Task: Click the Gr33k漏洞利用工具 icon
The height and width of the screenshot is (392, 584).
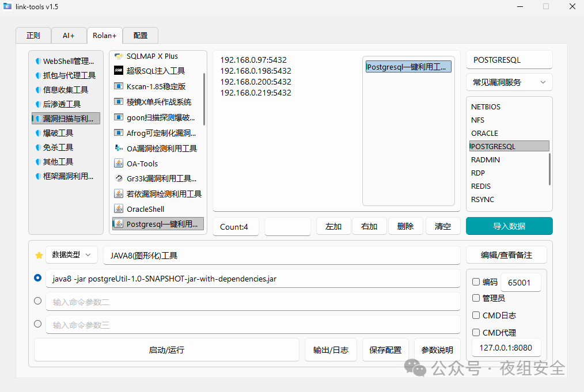Action: pyautogui.click(x=119, y=178)
